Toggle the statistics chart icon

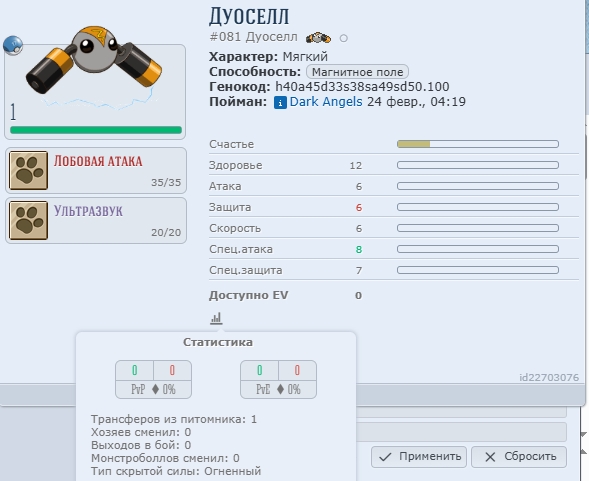216,319
